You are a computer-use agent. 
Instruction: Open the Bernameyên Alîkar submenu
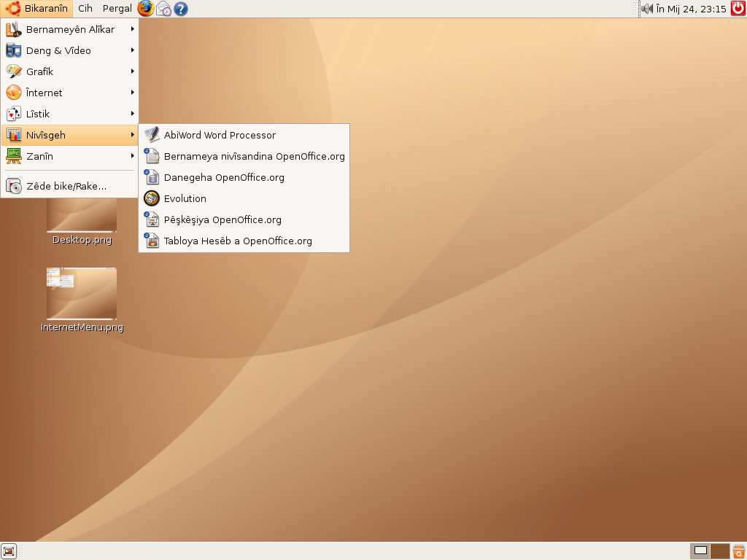click(69, 29)
